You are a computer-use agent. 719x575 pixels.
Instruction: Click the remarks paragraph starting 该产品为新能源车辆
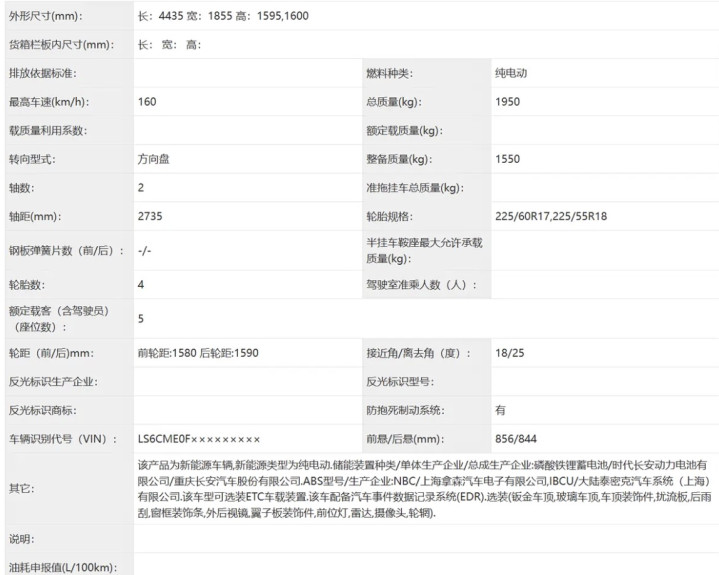pos(425,489)
